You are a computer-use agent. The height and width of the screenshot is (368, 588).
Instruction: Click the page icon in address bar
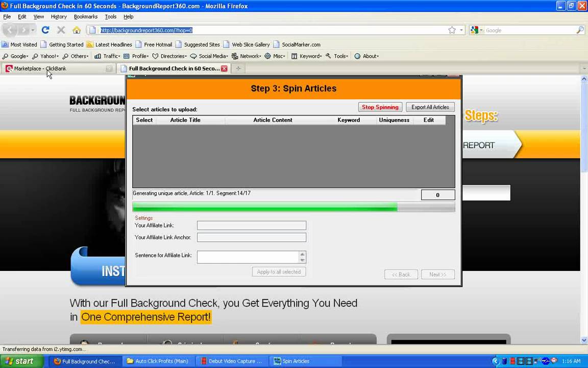tap(92, 30)
